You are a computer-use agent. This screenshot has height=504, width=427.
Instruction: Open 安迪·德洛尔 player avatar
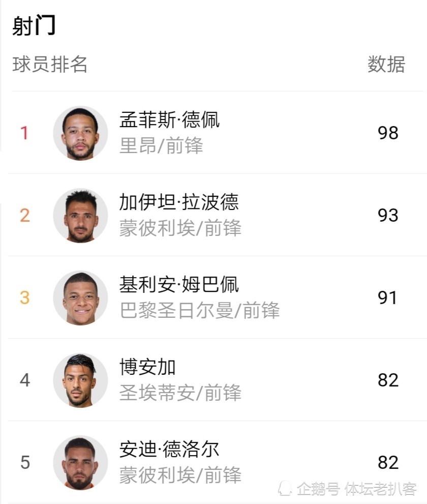tap(80, 462)
